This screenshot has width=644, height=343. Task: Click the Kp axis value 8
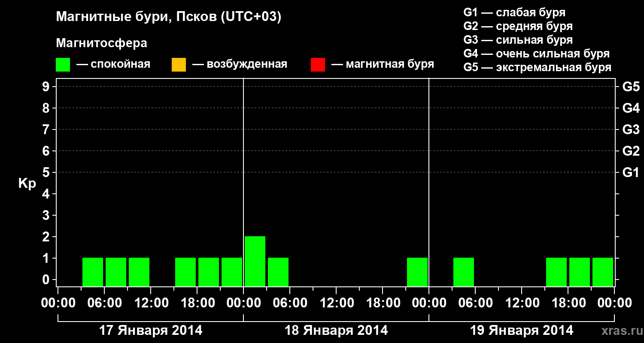pos(47,108)
